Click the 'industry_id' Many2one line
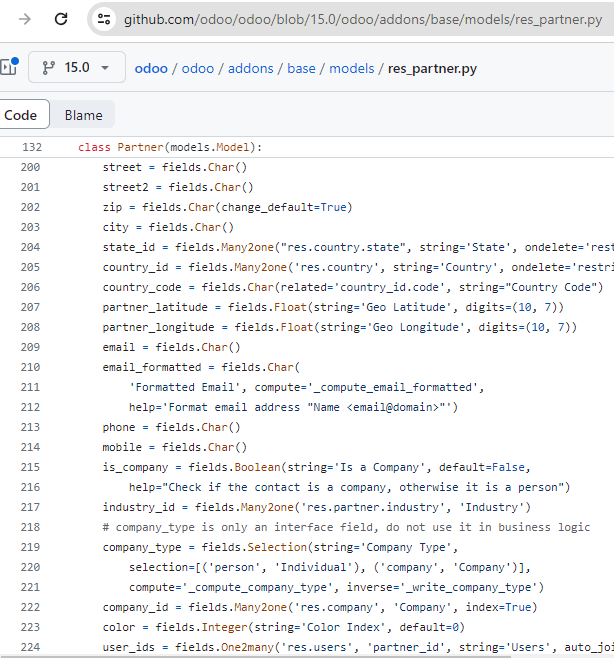 point(316,507)
